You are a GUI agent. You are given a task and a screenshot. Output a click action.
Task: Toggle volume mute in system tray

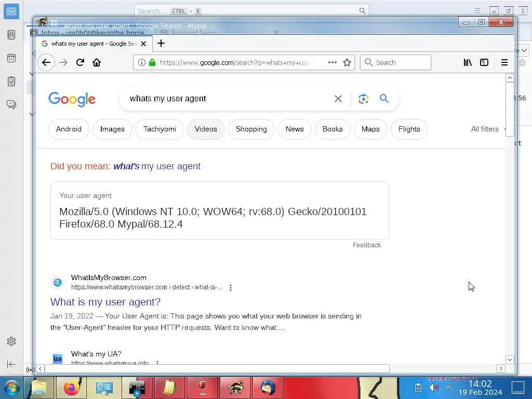(434, 388)
